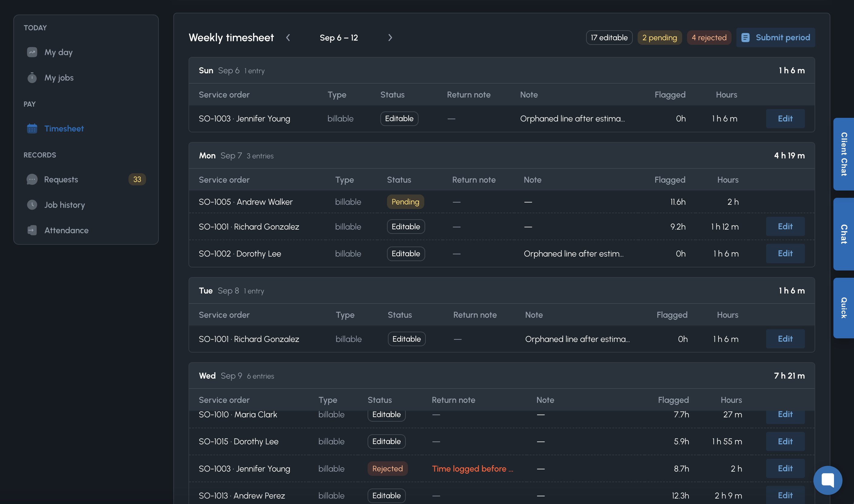The height and width of the screenshot is (504, 854).
Task: Open the floating chat bubble widget
Action: click(828, 480)
